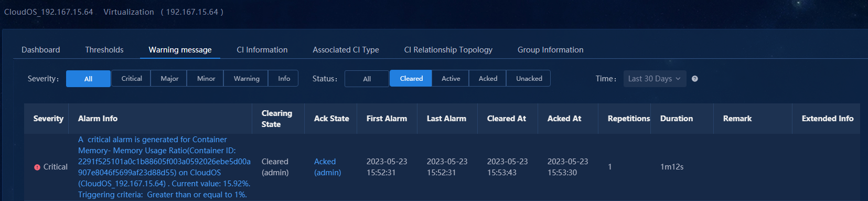Image resolution: width=868 pixels, height=201 pixels.
Task: Filter severity by Critical
Action: (132, 78)
